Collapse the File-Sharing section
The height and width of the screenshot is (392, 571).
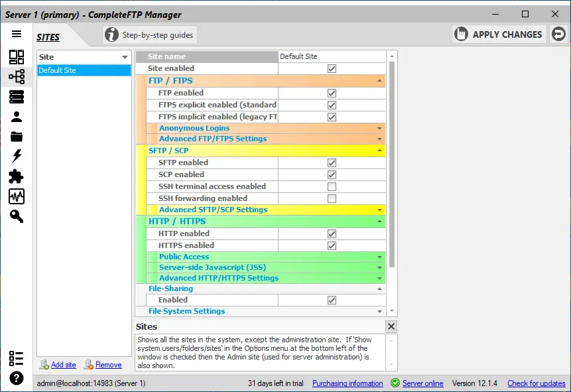coord(379,289)
